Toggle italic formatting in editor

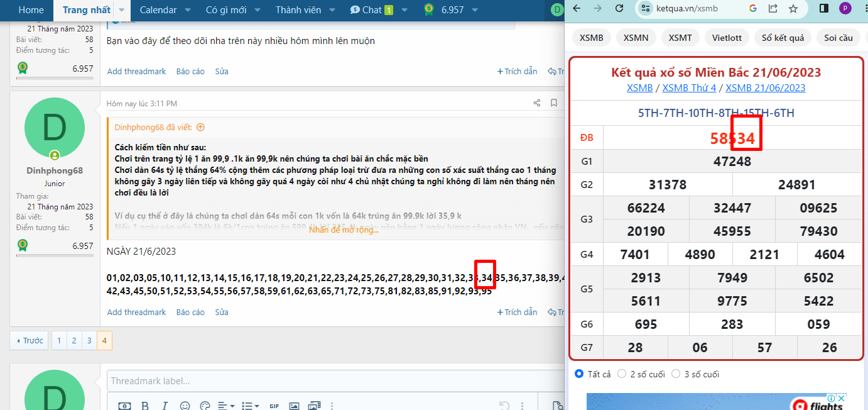pos(165,406)
